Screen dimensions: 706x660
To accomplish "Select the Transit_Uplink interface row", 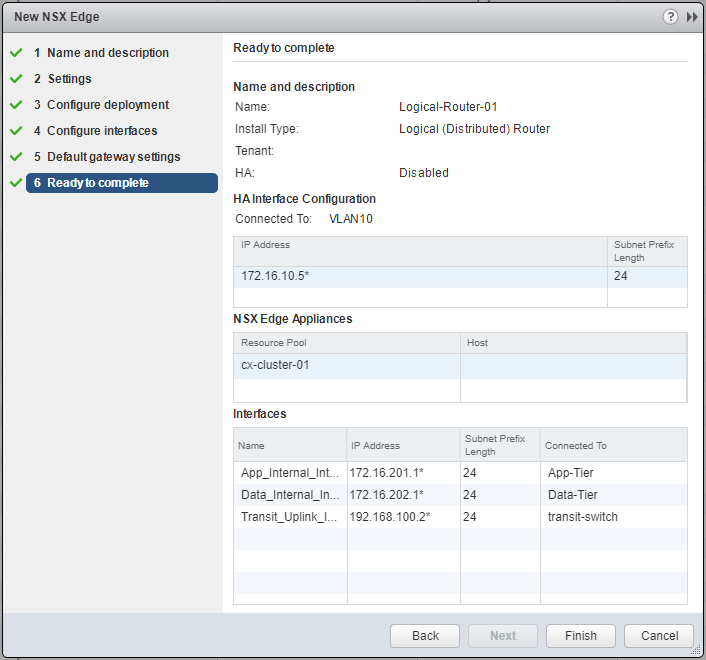I will [x=290, y=517].
